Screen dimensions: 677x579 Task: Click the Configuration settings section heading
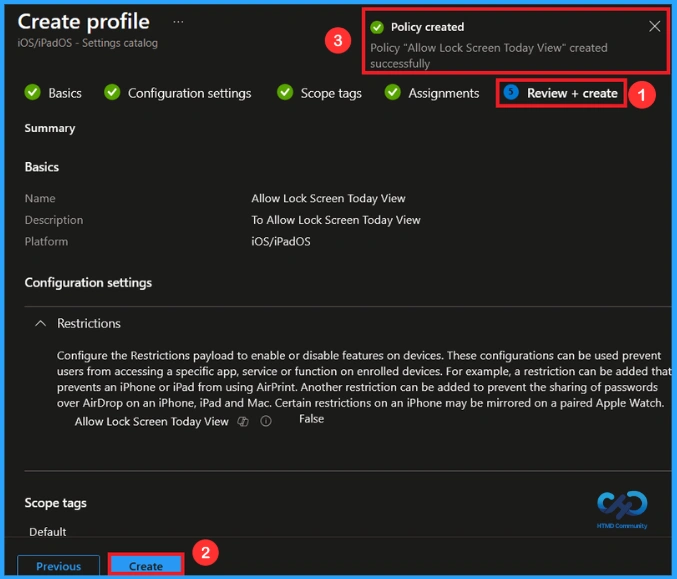(88, 282)
